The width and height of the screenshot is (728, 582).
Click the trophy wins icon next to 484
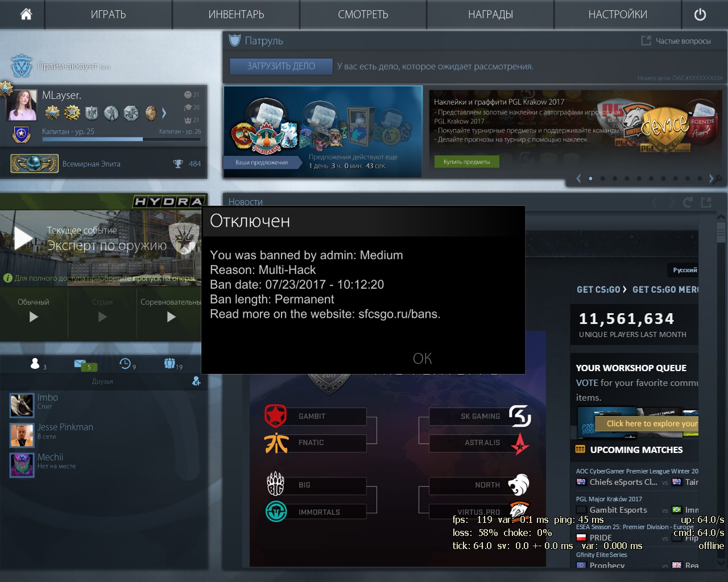(178, 164)
